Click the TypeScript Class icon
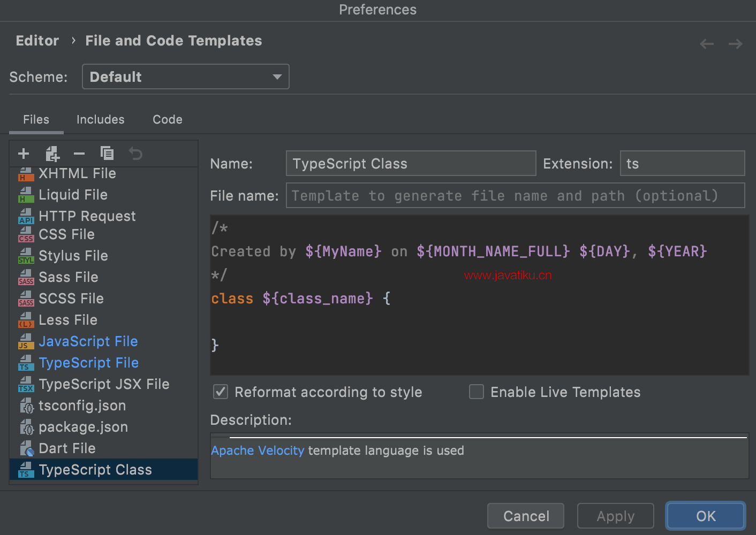756x535 pixels. (x=26, y=470)
